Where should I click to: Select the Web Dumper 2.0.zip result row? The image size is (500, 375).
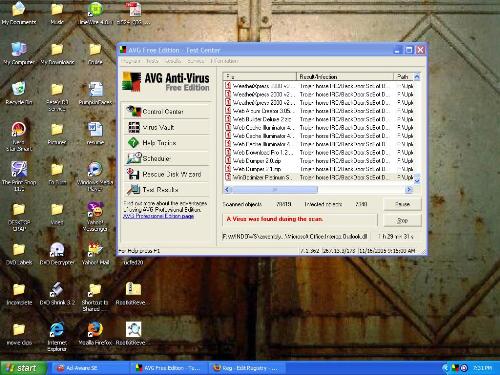[x=319, y=161]
